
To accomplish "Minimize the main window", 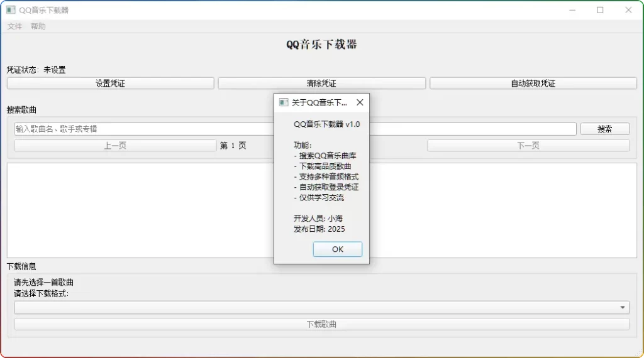I will (x=572, y=10).
